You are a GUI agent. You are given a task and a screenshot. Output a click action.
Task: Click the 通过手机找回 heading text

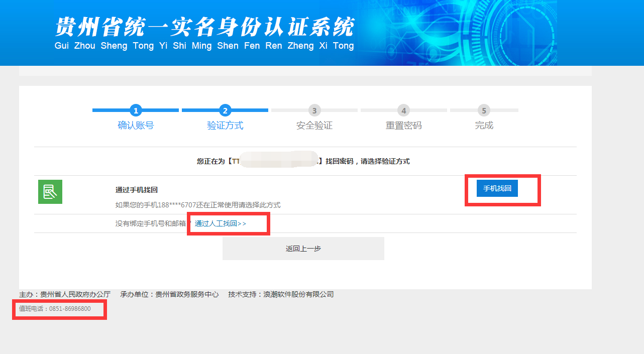pos(137,190)
